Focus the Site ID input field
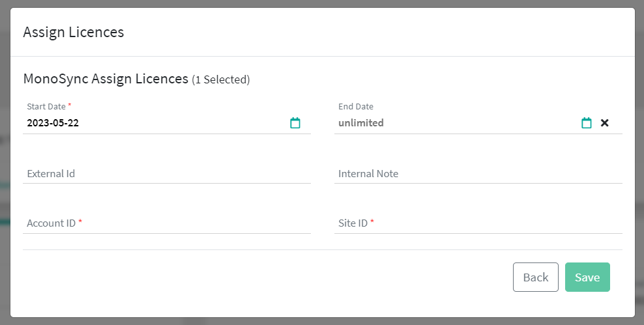The image size is (644, 325). [x=478, y=223]
